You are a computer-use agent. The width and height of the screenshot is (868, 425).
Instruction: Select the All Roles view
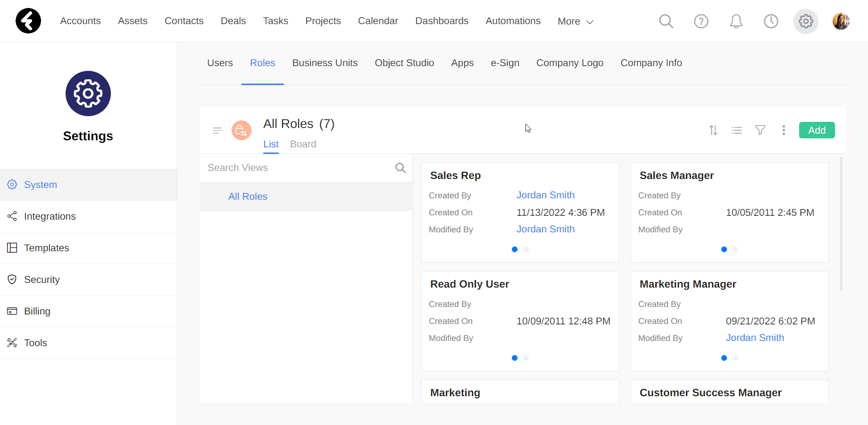pos(306,196)
